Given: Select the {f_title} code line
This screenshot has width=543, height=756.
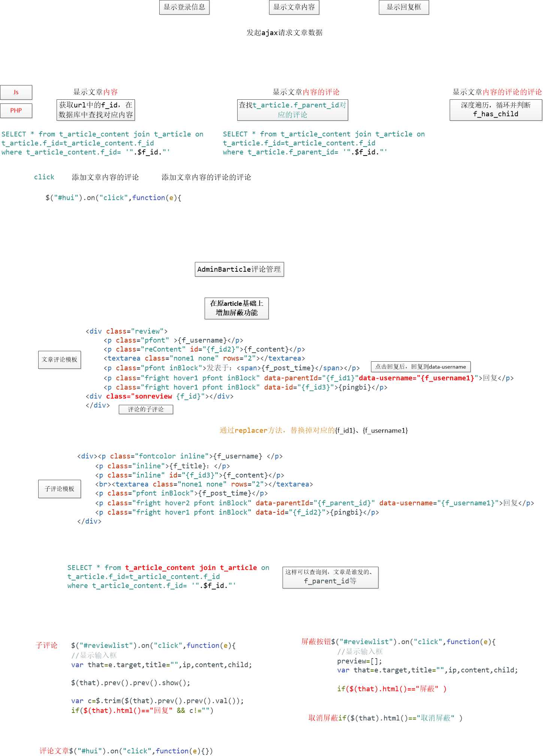Looking at the screenshot, I should point(163,466).
